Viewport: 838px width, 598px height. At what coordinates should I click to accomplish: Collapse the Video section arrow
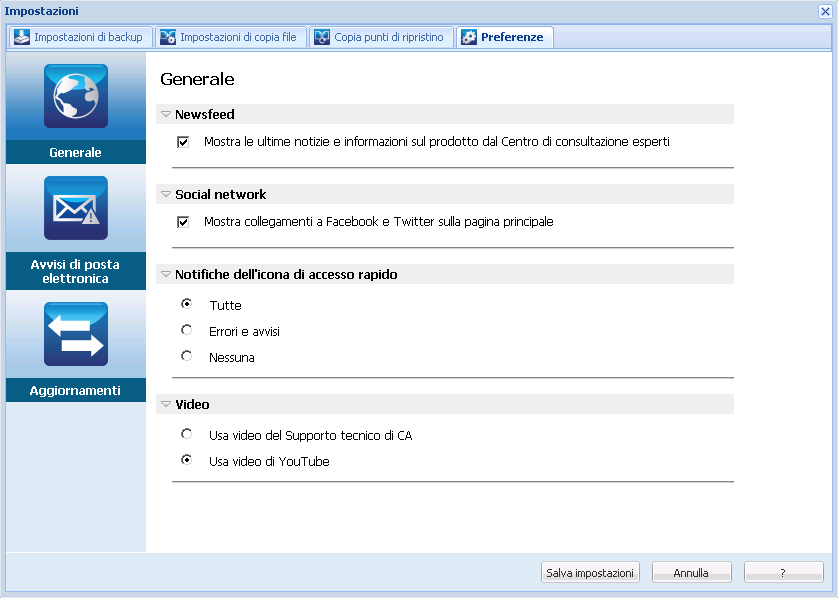166,404
